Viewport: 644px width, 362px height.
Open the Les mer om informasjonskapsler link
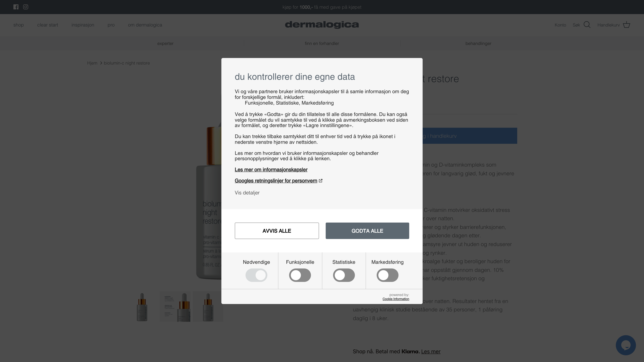click(x=271, y=170)
